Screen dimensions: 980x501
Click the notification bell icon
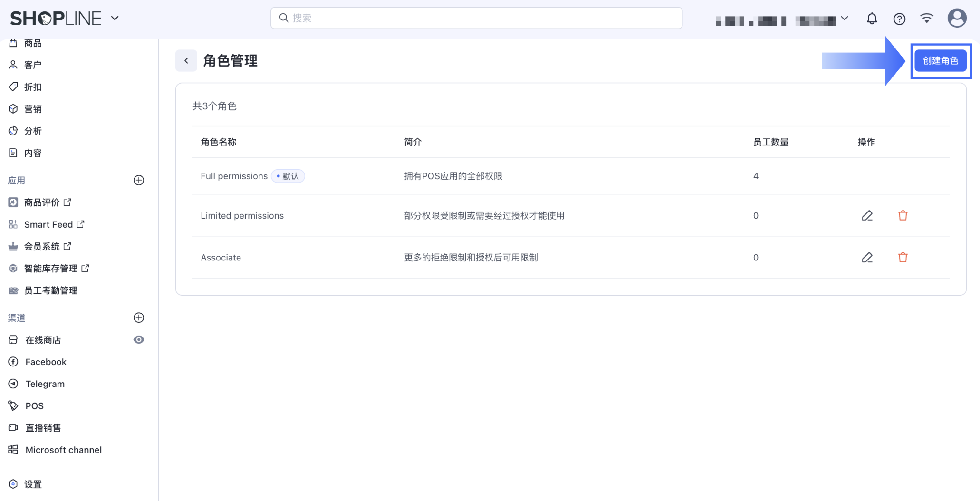pos(872,19)
